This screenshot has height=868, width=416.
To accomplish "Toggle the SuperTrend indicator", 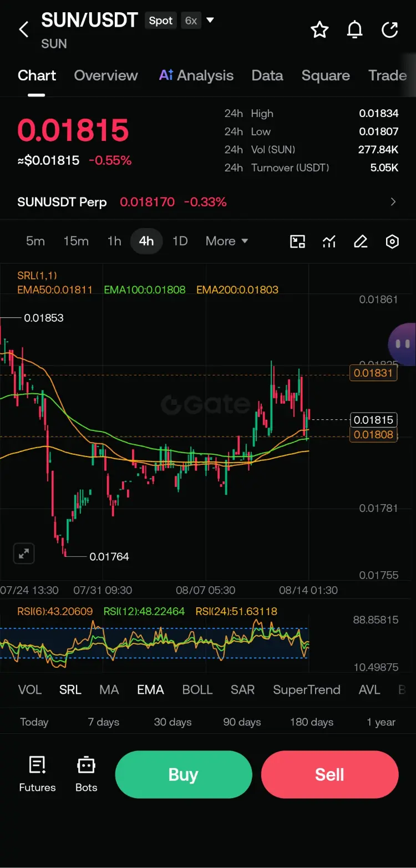I will [307, 689].
